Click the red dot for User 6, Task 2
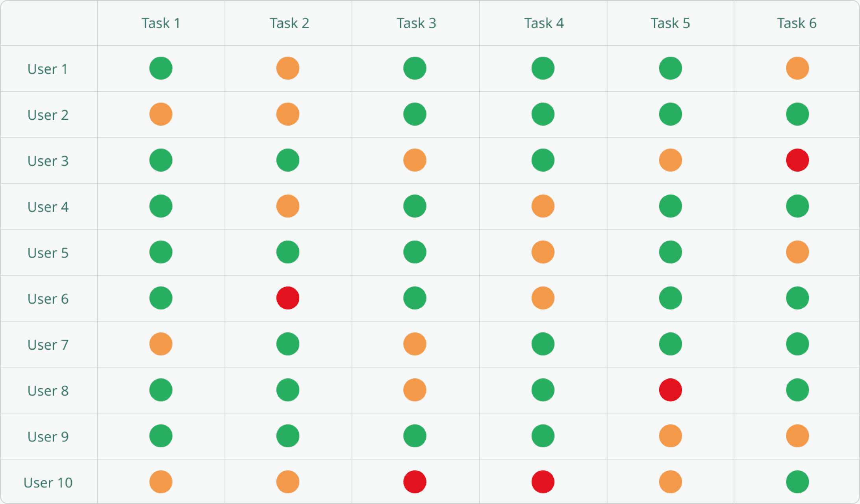Viewport: 860px width, 504px height. 288,298
